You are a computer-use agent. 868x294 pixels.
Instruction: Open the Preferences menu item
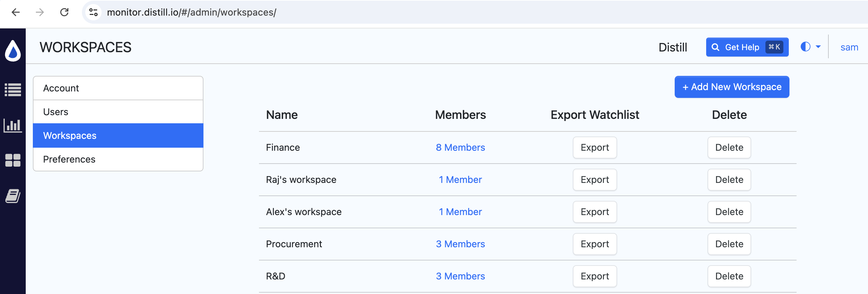coord(118,159)
